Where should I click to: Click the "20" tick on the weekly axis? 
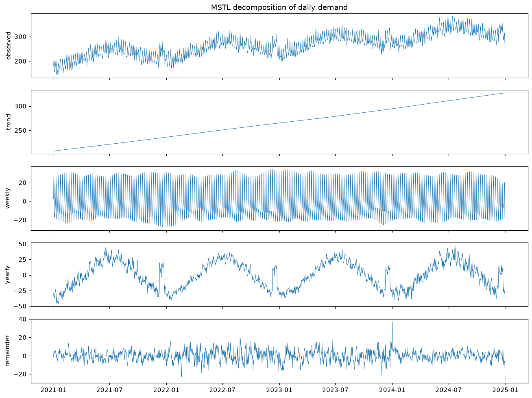click(x=23, y=183)
